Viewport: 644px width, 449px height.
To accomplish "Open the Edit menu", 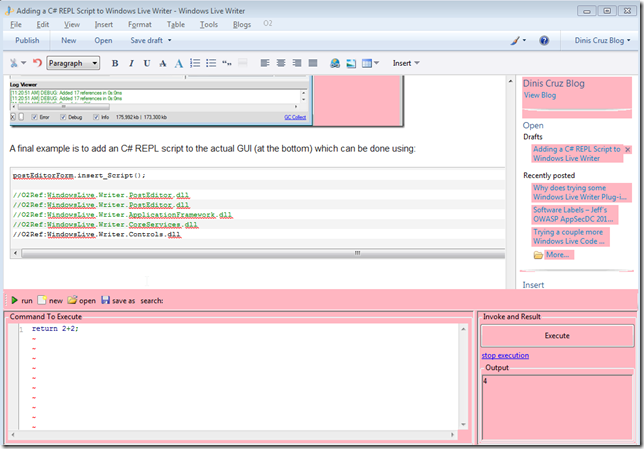I will pyautogui.click(x=43, y=25).
